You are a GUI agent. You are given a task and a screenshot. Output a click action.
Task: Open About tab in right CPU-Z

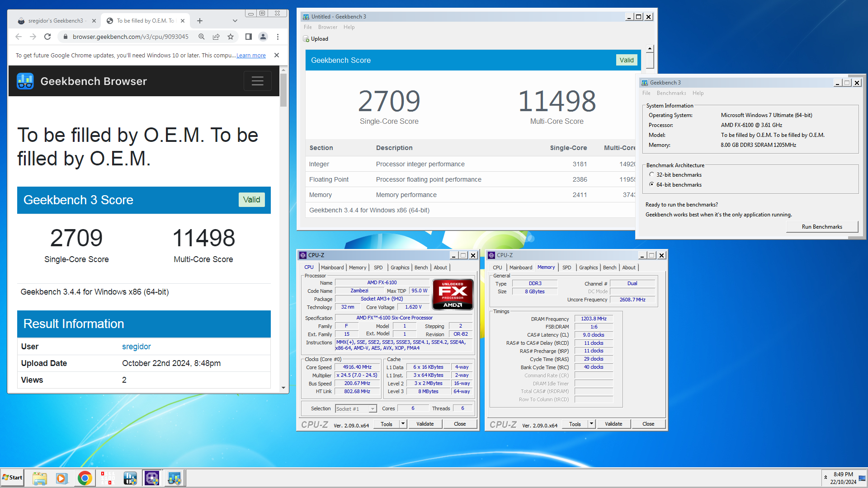(629, 267)
